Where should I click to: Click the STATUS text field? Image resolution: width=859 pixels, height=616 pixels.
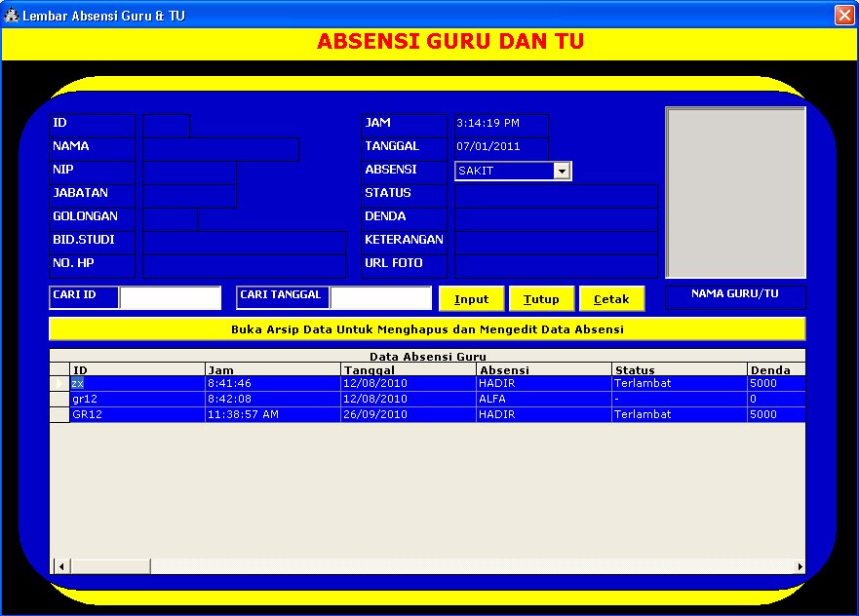tap(556, 196)
